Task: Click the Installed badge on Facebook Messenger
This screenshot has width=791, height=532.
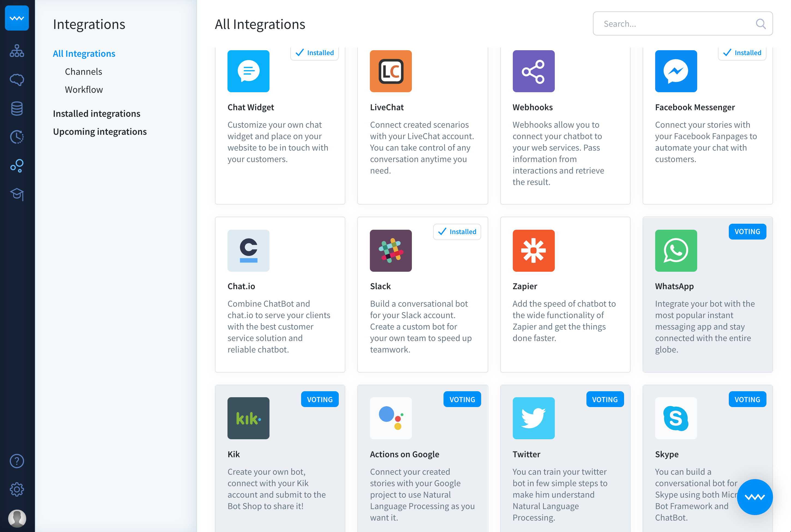Action: tap(742, 53)
